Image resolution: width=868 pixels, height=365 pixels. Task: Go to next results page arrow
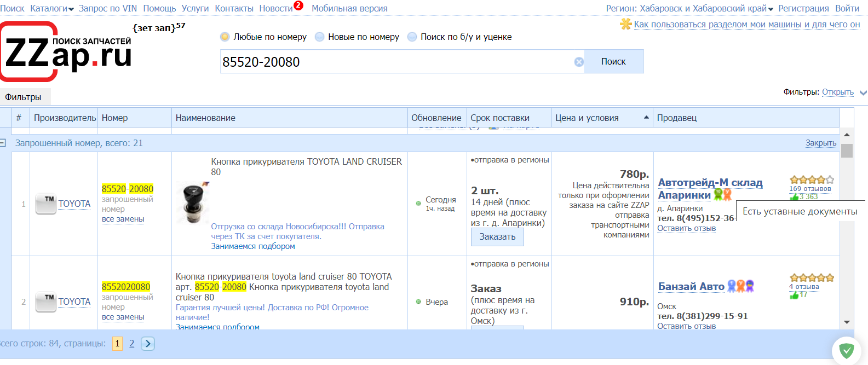[148, 344]
